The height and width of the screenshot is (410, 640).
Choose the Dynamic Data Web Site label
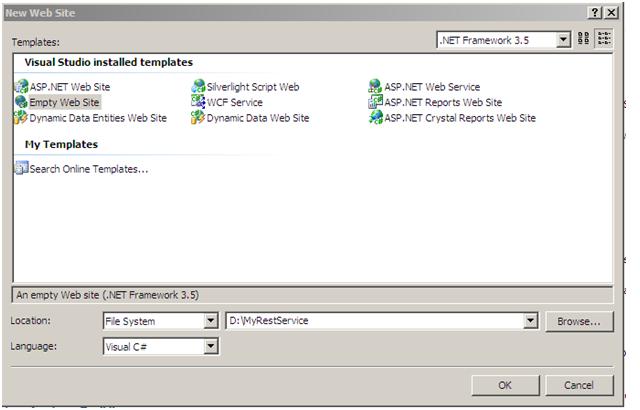tap(258, 118)
